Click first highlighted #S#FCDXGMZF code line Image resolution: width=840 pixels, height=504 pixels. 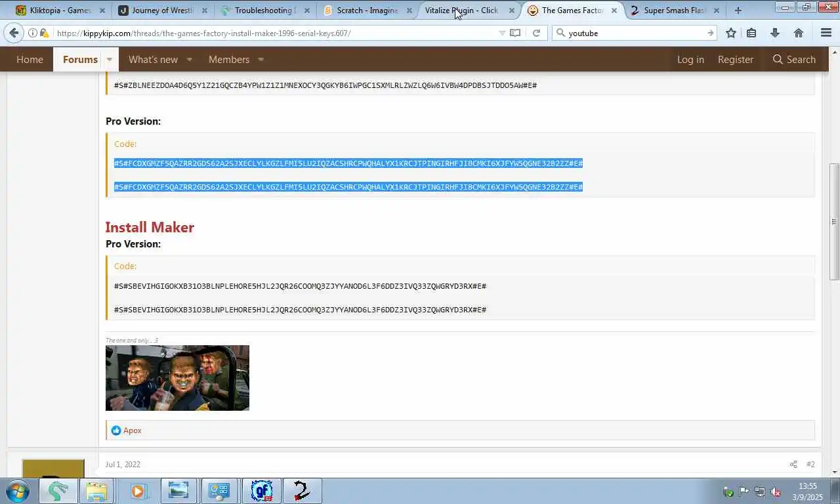348,163
